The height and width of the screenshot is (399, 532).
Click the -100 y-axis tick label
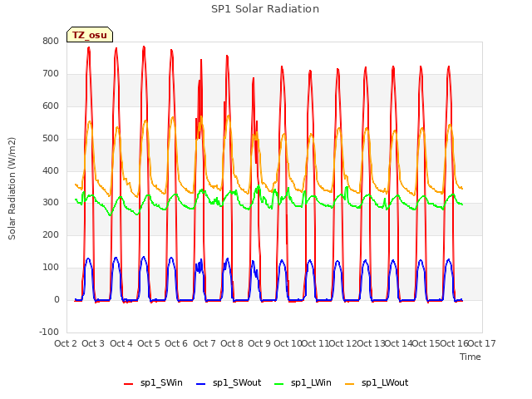click(49, 332)
